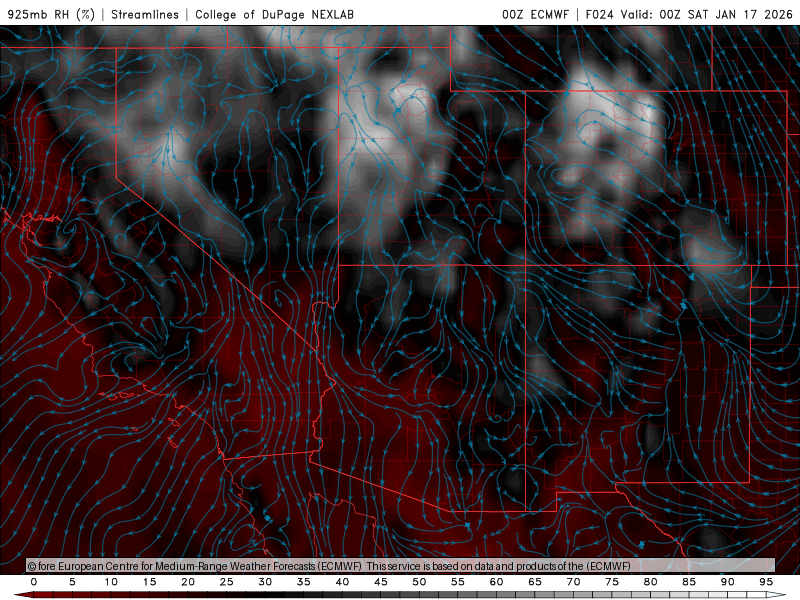This screenshot has height=600, width=800.
Task: Click the "50" color scale label
Action: coord(419,582)
